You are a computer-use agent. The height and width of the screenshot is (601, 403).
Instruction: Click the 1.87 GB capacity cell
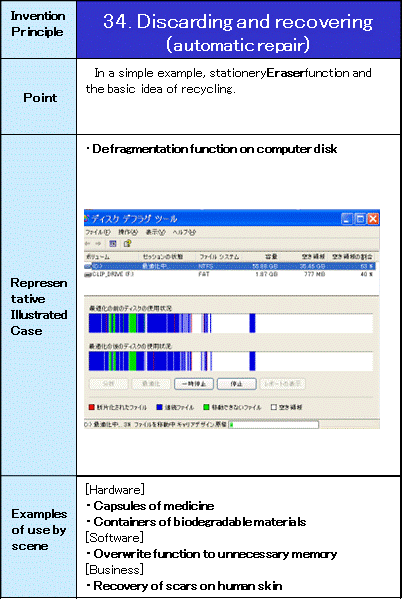(266, 274)
